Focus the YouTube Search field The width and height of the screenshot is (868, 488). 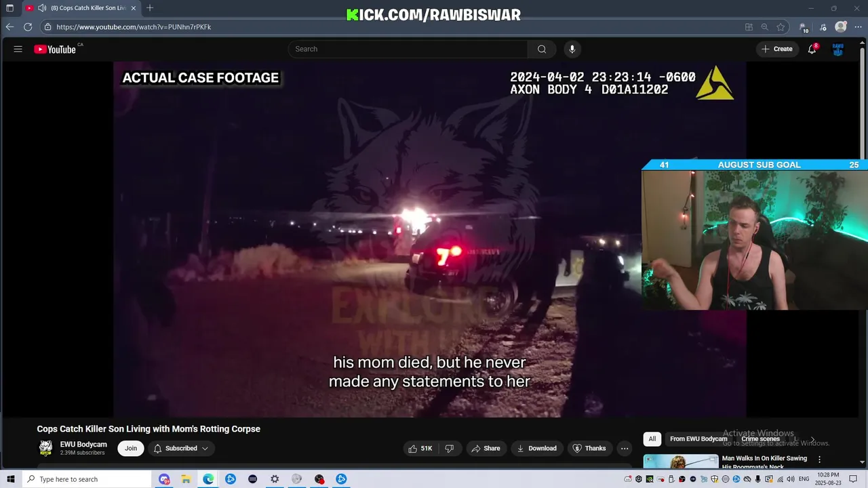(408, 49)
